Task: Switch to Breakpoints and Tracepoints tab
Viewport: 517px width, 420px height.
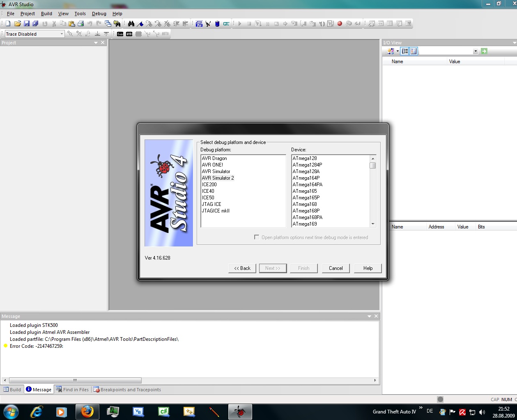Action: click(x=127, y=390)
